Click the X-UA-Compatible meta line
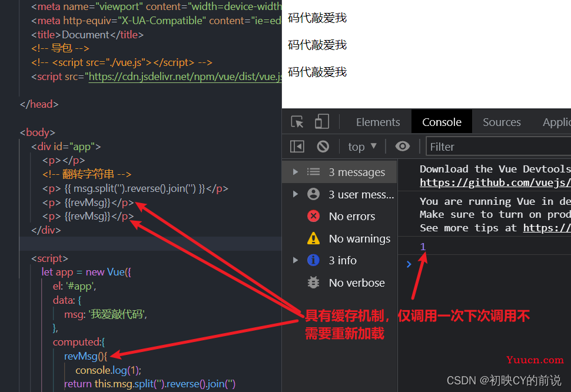The height and width of the screenshot is (392, 571). click(x=156, y=21)
